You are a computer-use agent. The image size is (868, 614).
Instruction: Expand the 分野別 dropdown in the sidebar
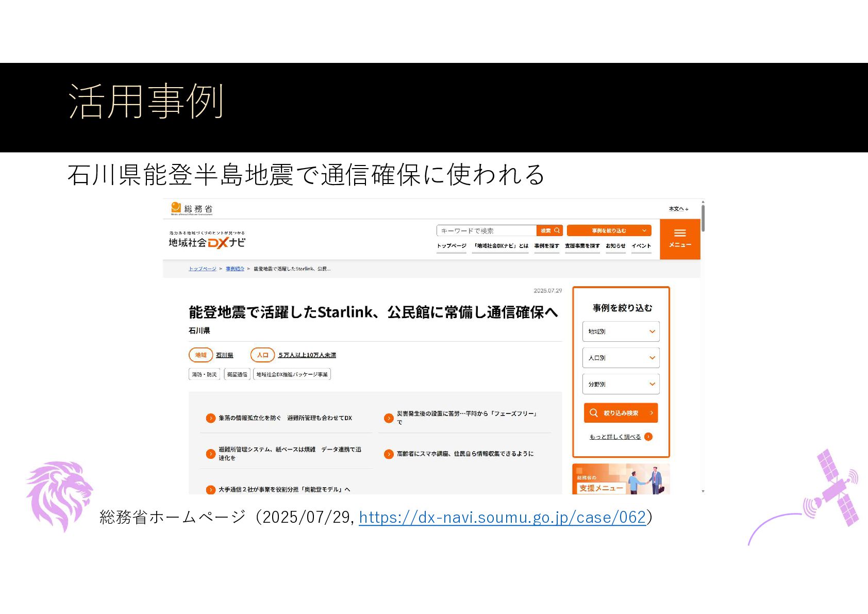621,384
